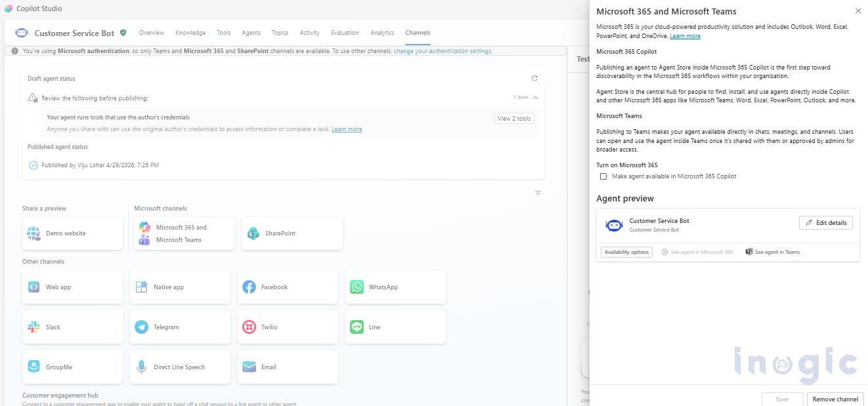Select the Channels tab
The image size is (868, 406).
418,33
